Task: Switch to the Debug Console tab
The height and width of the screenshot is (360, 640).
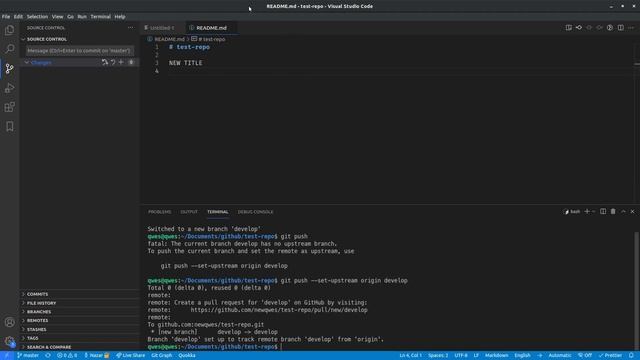Action: click(x=256, y=212)
